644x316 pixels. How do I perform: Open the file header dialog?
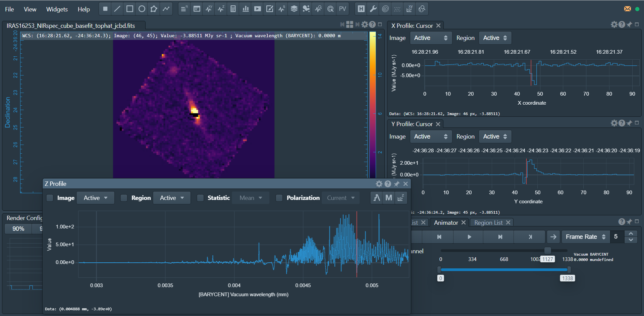pos(361,9)
